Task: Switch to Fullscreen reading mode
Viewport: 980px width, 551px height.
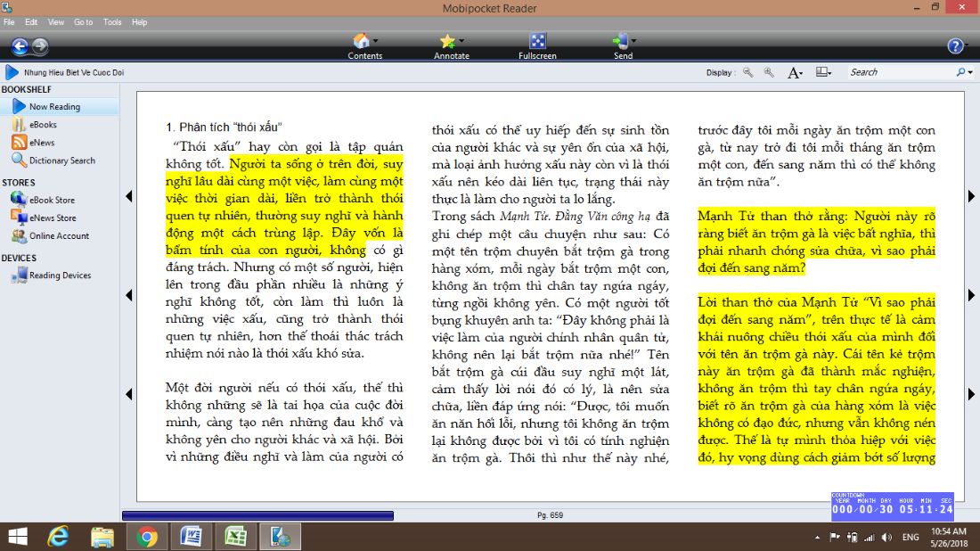Action: [537, 46]
